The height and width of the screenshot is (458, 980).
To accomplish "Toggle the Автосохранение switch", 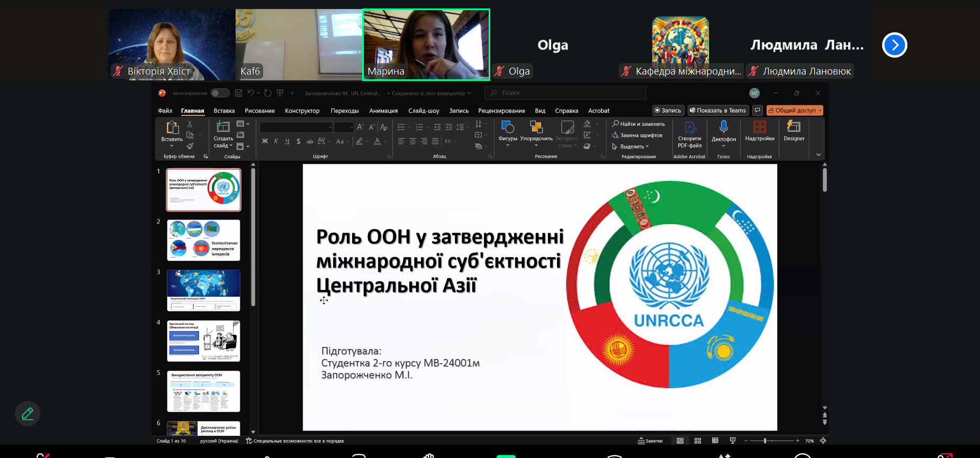I will (220, 93).
